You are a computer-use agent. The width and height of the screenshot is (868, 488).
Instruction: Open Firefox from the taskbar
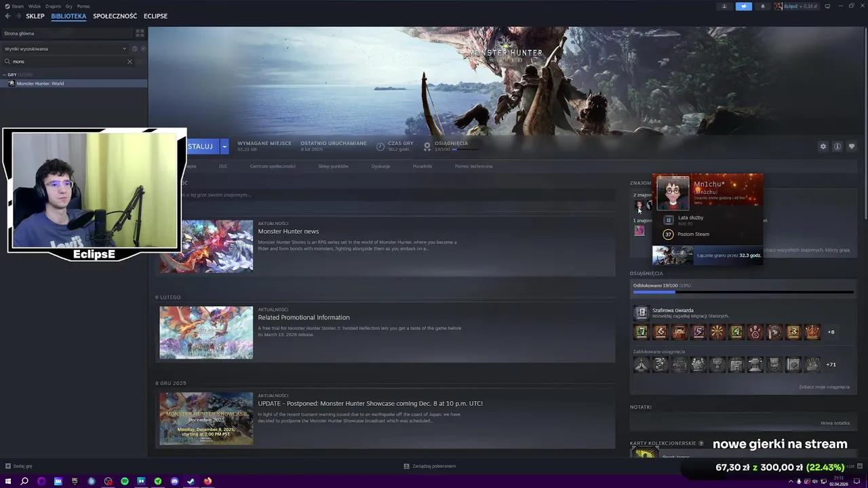click(x=208, y=481)
